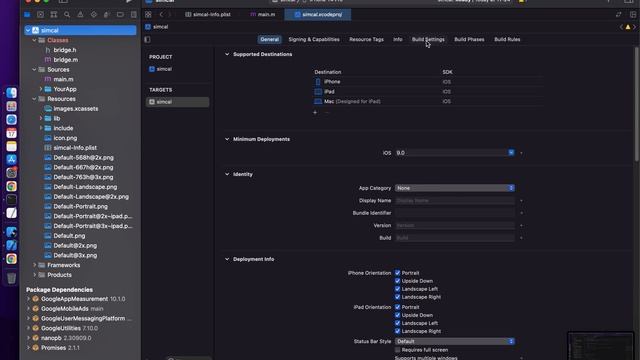Open the Debug navigator icon
Screen dimensions: 640x360
point(107,15)
